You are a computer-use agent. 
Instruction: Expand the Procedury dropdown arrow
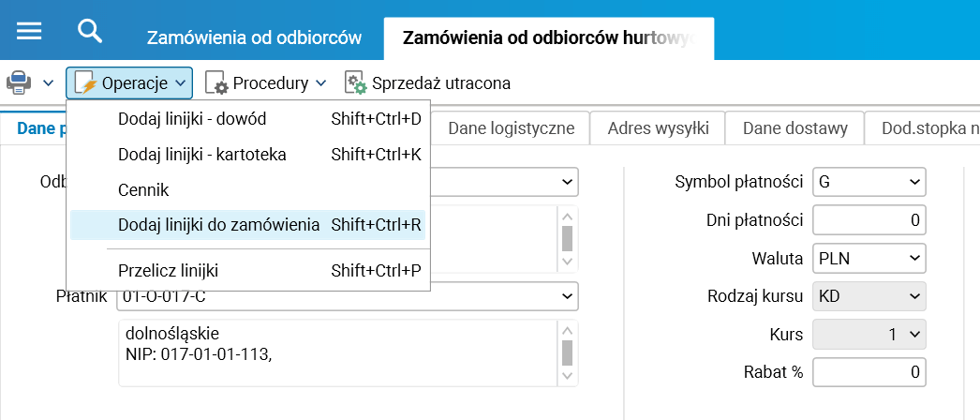pyautogui.click(x=320, y=83)
